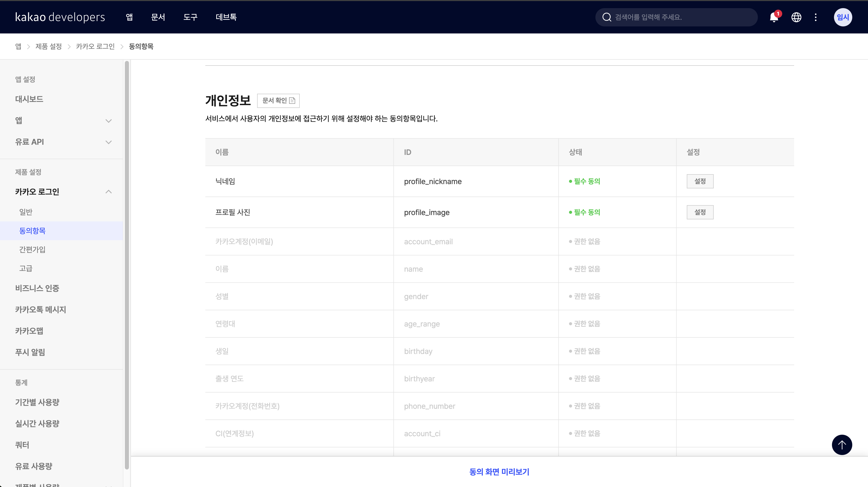Expand the 유료 API sidebar section
The height and width of the screenshot is (487, 868).
109,142
